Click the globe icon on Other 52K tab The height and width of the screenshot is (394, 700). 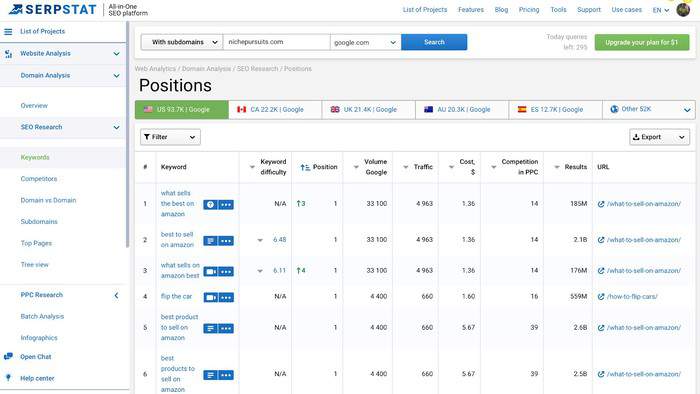tap(614, 109)
